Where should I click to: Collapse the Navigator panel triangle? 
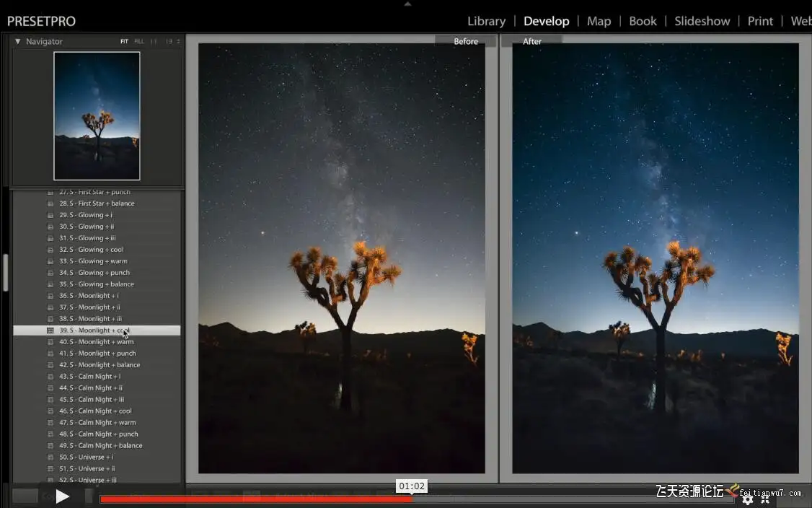[17, 41]
